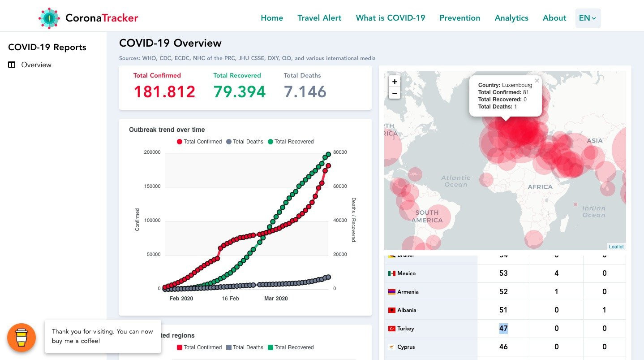Toggle Total Recovered series in trend chart
This screenshot has height=360, width=644.
point(291,142)
